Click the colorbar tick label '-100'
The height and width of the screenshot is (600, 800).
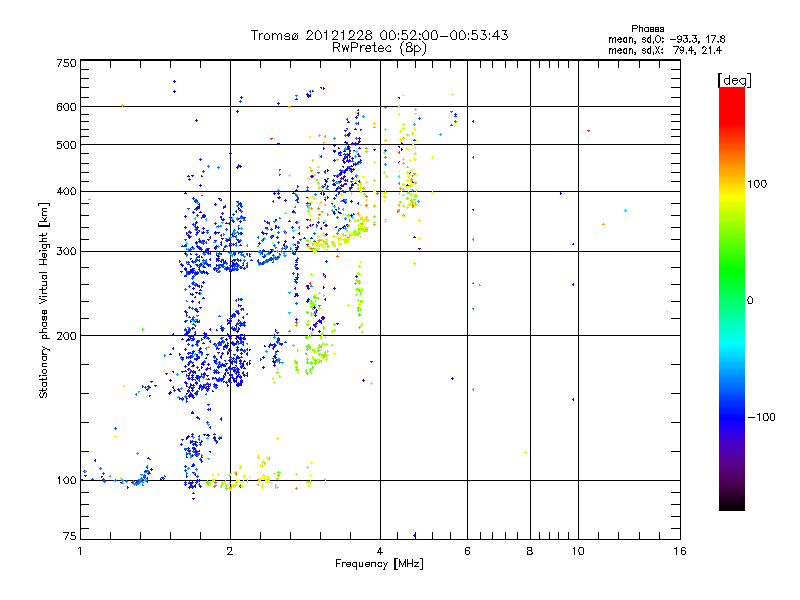(761, 417)
